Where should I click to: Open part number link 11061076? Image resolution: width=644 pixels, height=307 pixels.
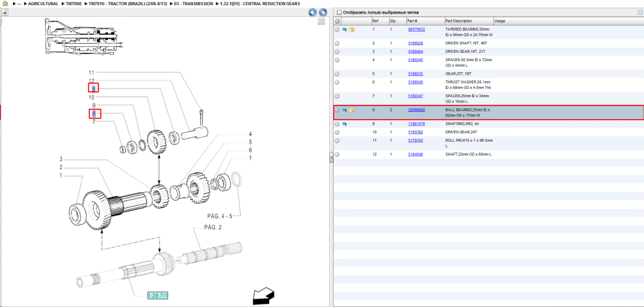[x=416, y=124]
